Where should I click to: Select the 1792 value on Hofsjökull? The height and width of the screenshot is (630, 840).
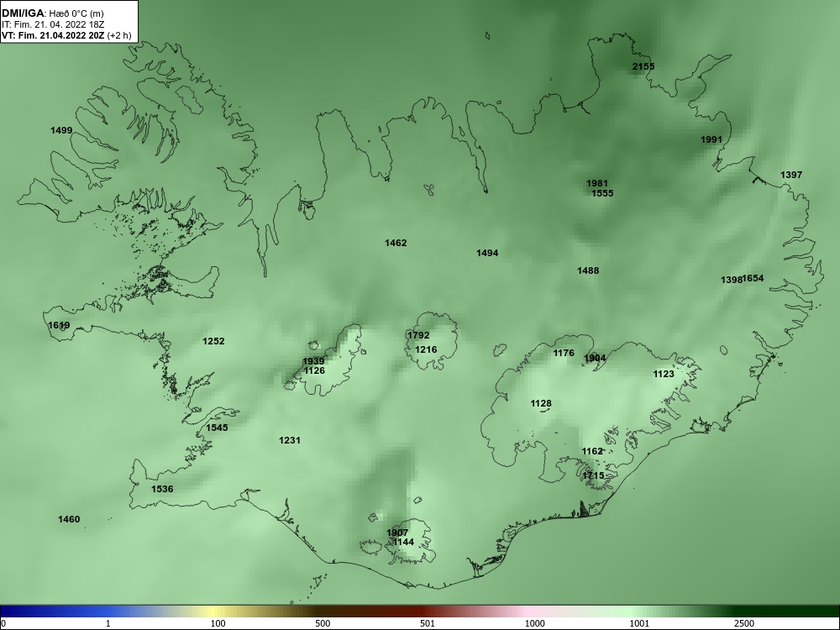pyautogui.click(x=419, y=335)
